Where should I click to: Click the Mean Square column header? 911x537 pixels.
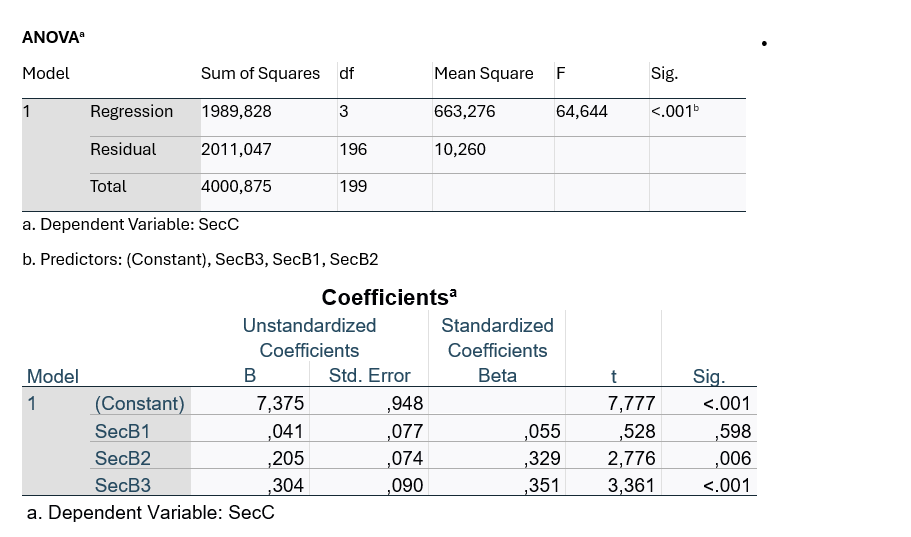tap(484, 73)
